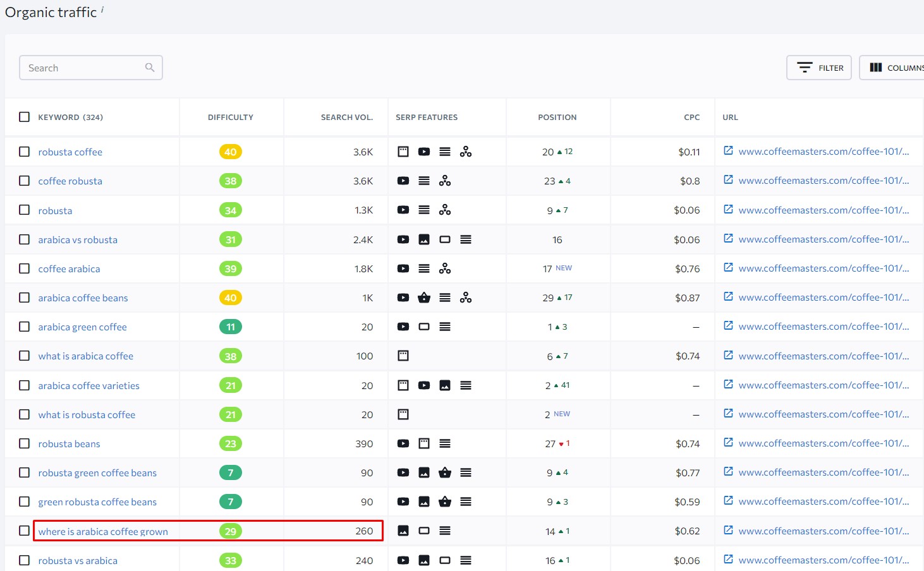
Task: Click featured snippet icon in robusta coffee row
Action: pyautogui.click(x=403, y=152)
